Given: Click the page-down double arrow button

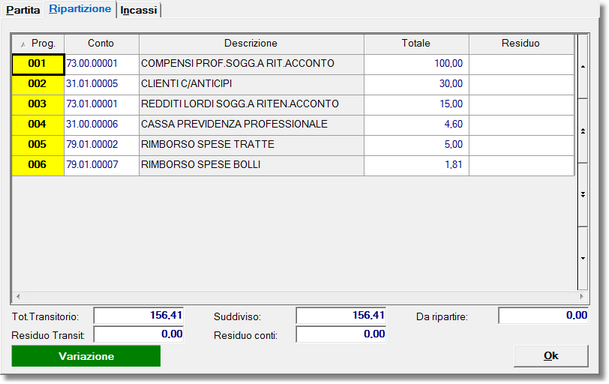Looking at the screenshot, I should [x=583, y=195].
